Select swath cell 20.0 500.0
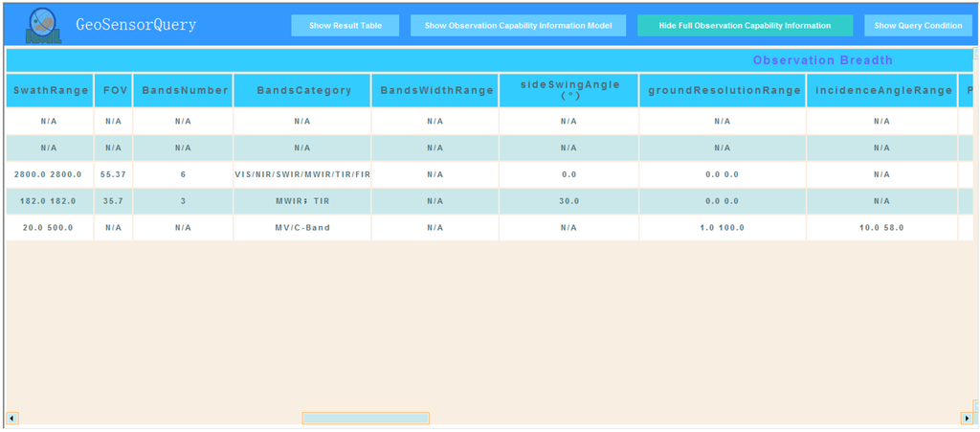Viewport: 980px width, 432px height. 48,228
